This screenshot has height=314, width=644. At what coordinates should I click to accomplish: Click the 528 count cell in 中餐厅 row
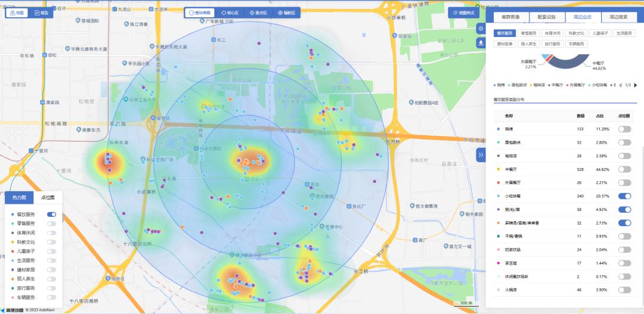click(580, 170)
